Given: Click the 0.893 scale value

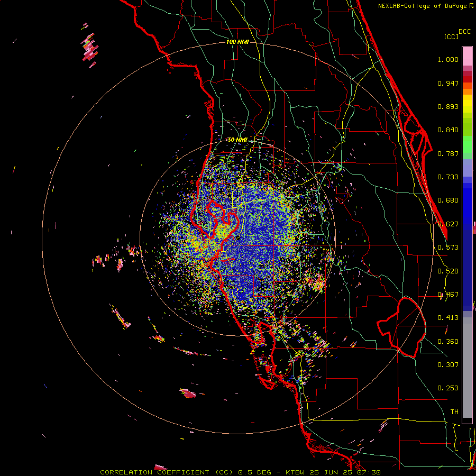Looking at the screenshot, I should click(448, 106).
